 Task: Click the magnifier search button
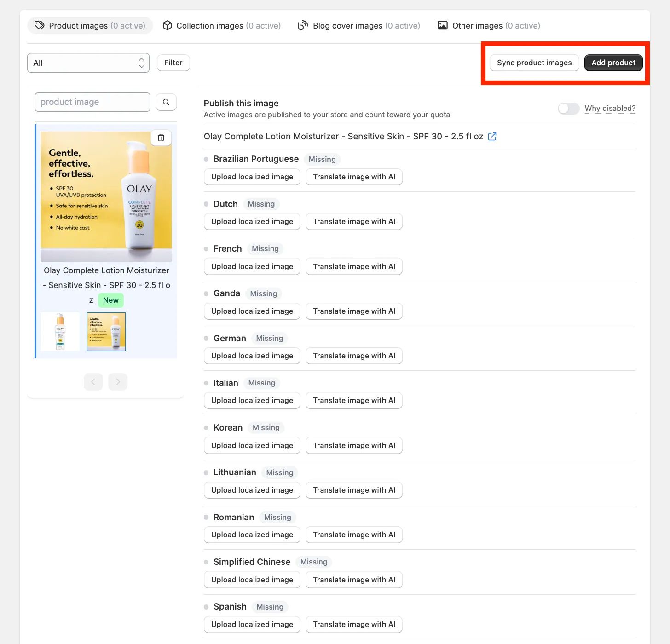(x=166, y=102)
